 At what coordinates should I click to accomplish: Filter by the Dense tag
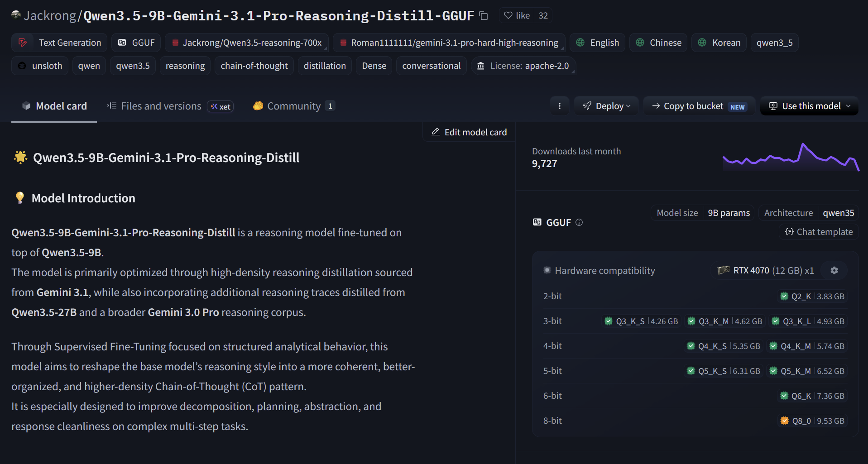(374, 66)
